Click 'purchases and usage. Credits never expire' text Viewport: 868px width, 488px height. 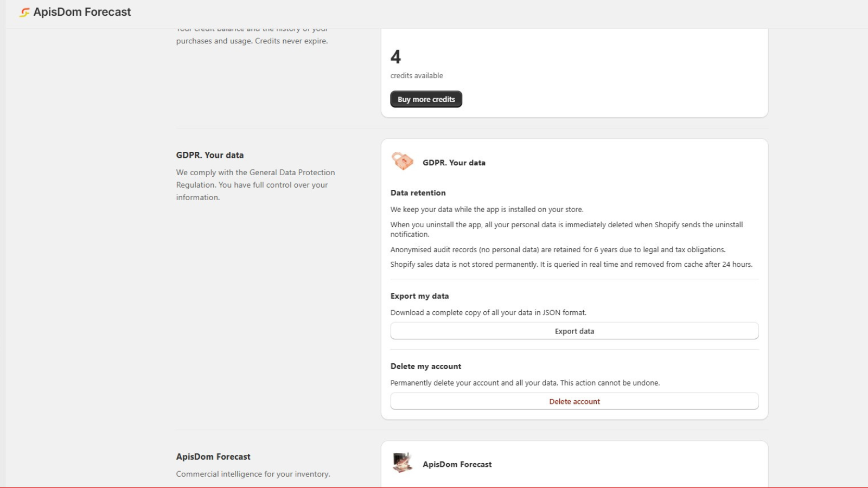click(252, 41)
